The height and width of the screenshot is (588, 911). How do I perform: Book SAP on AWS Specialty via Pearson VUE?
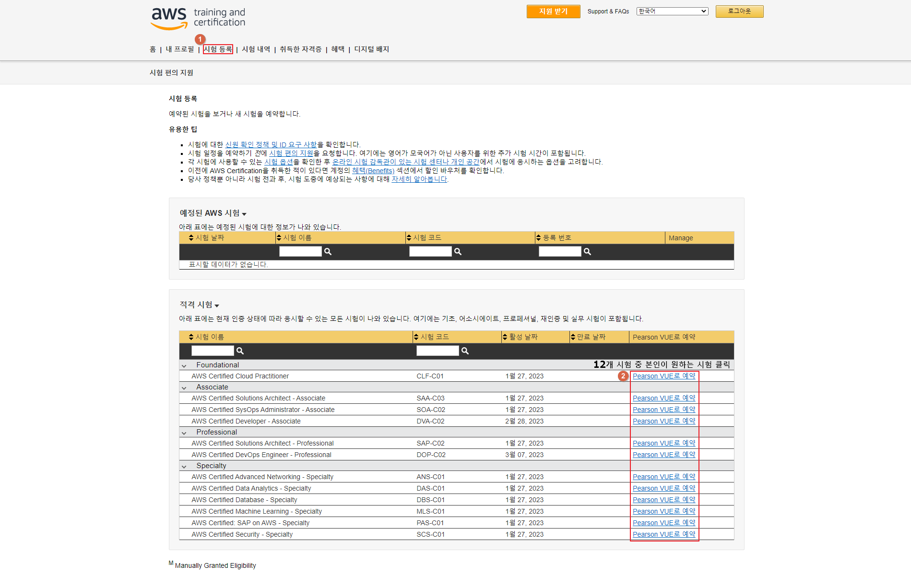(x=664, y=523)
